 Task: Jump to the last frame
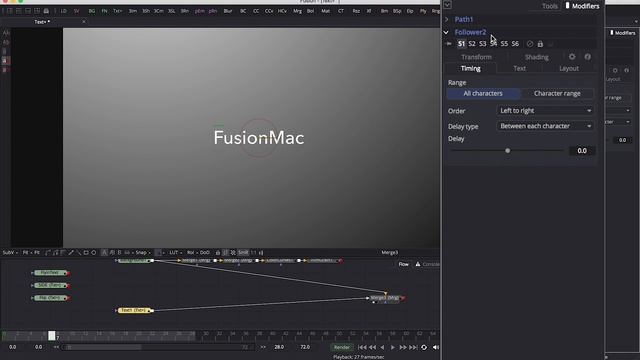tap(413, 347)
